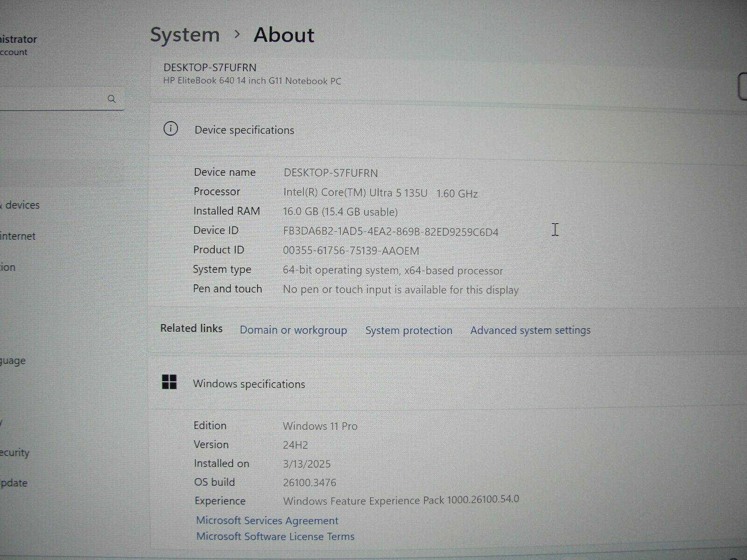Open Bluetooth & devices settings
This screenshot has height=560, width=747.
20,204
